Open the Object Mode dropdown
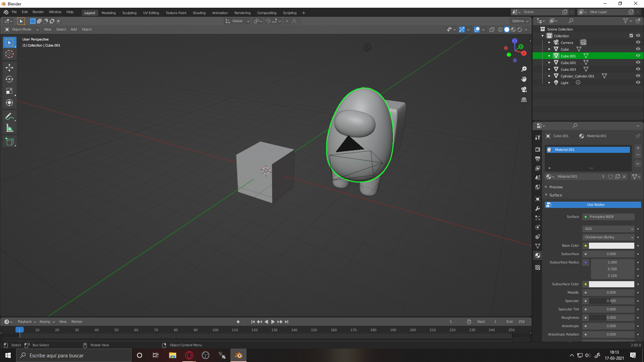The height and width of the screenshot is (362, 644). click(x=22, y=29)
